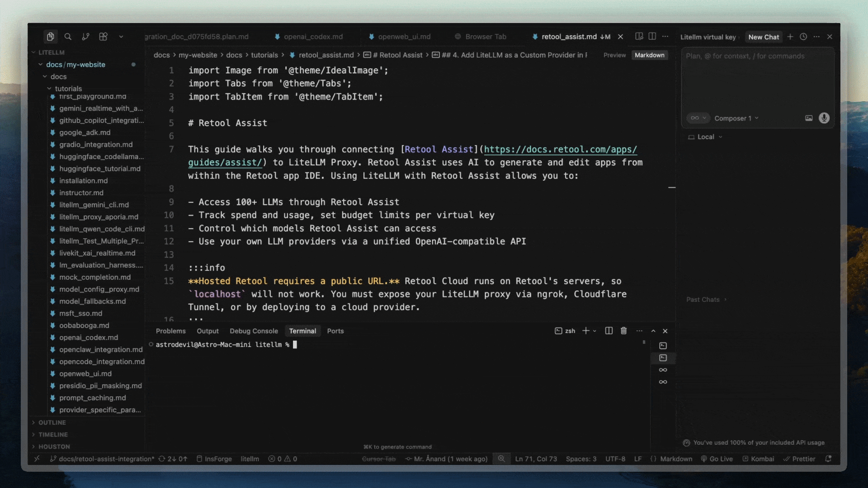Click the trash icon to kill terminal
868x488 pixels.
623,331
